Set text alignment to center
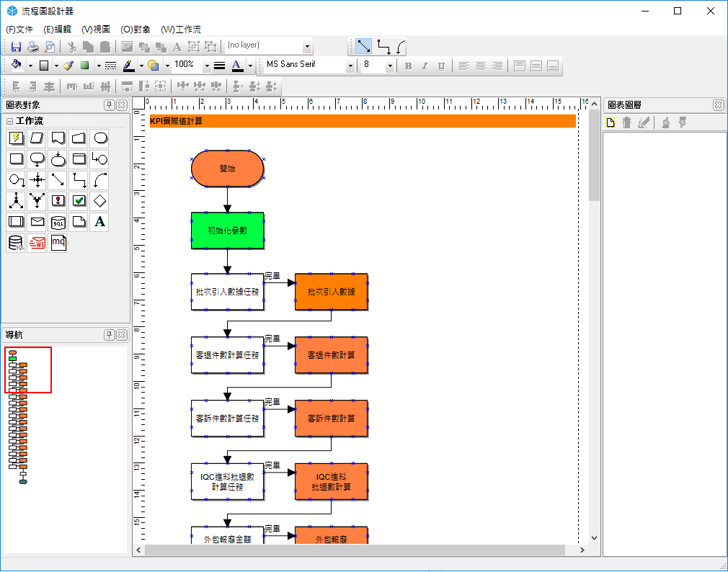 [481, 66]
